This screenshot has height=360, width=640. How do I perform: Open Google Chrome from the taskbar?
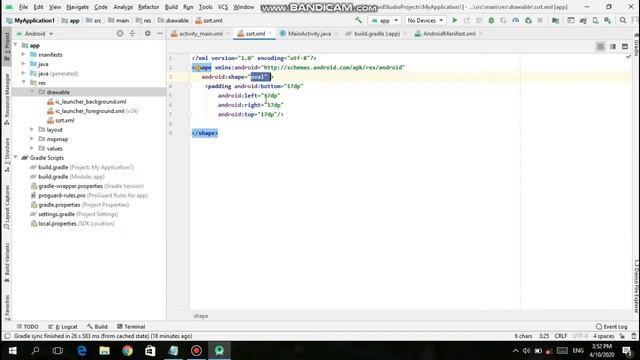point(127,351)
